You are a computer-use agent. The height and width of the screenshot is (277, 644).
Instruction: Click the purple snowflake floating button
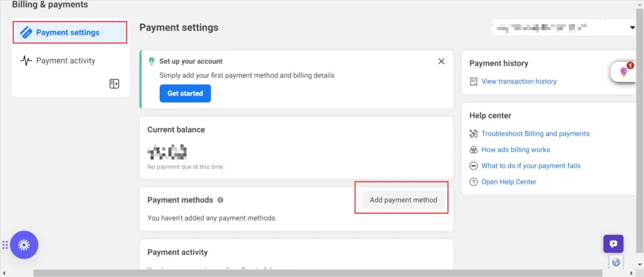pyautogui.click(x=24, y=244)
